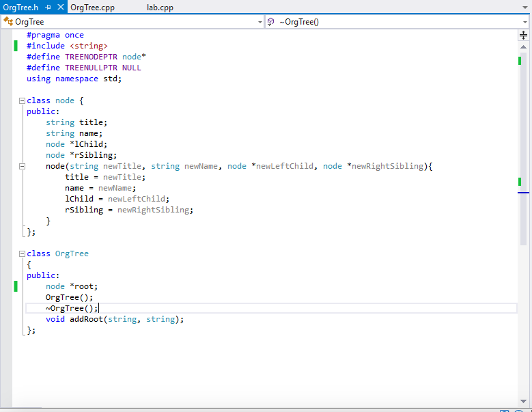Click the ~OrgTree() method icon in navigation bar
The height and width of the screenshot is (412, 532).
(x=271, y=22)
